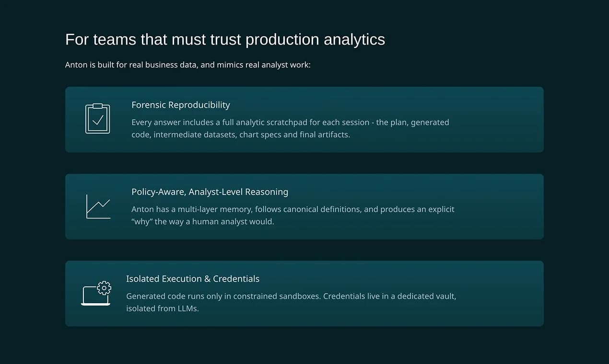Open the Forensic Reproducibility card
609x364 pixels.
(x=304, y=119)
